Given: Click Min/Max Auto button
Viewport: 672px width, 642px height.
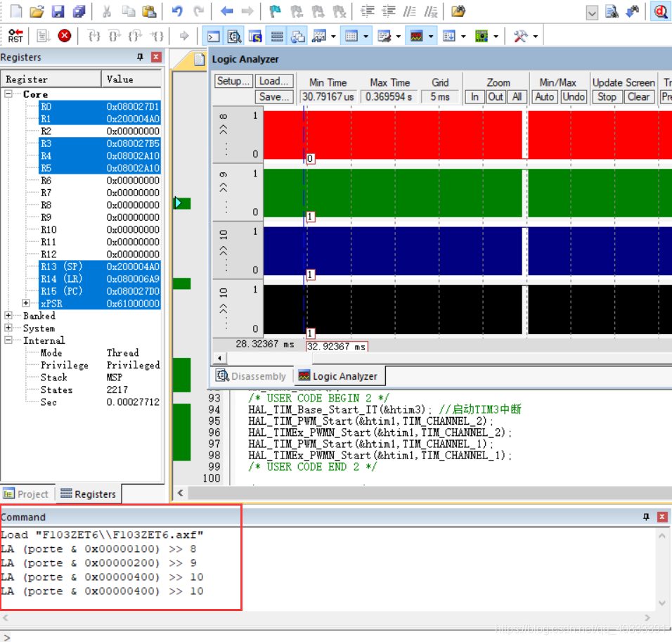Looking at the screenshot, I should click(x=545, y=97).
